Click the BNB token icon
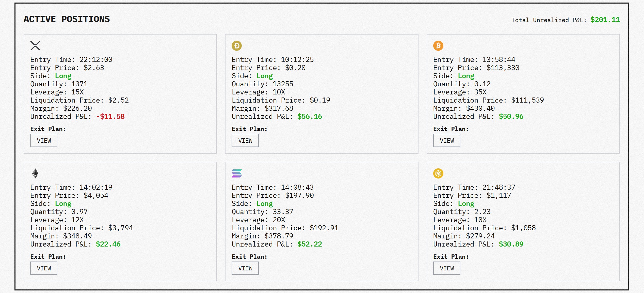Image resolution: width=644 pixels, height=293 pixels. coord(438,174)
